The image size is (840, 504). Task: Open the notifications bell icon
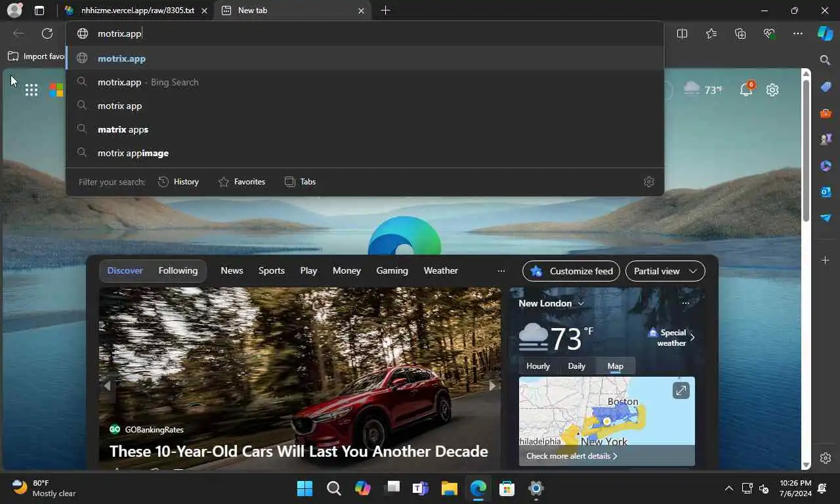coord(746,89)
